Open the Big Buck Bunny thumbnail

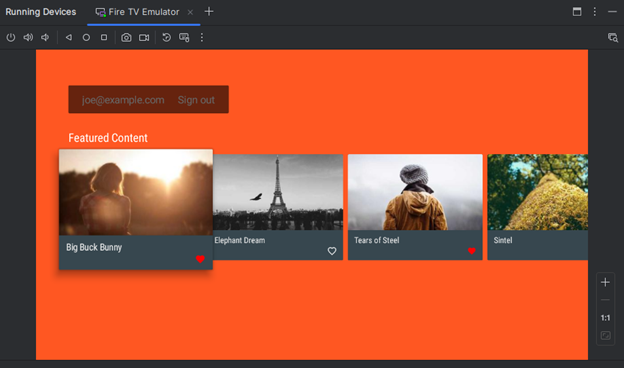tap(136, 192)
